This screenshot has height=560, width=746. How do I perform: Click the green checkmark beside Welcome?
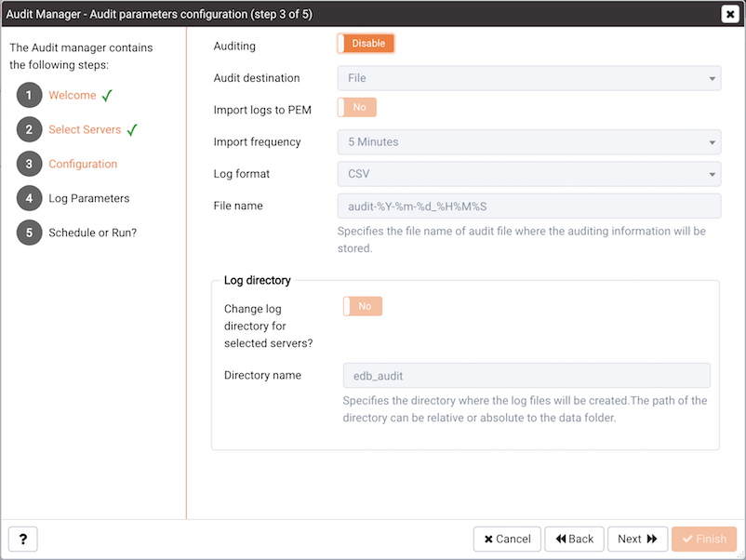pyautogui.click(x=107, y=96)
